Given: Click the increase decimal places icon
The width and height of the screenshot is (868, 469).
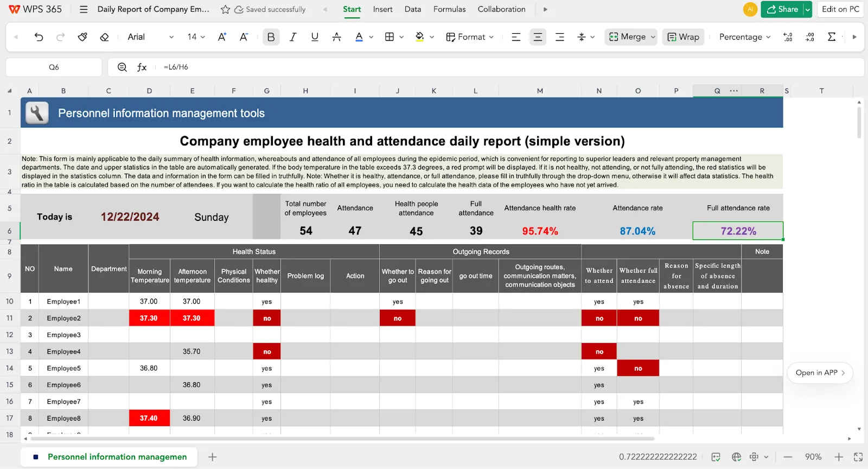Looking at the screenshot, I should pos(788,37).
